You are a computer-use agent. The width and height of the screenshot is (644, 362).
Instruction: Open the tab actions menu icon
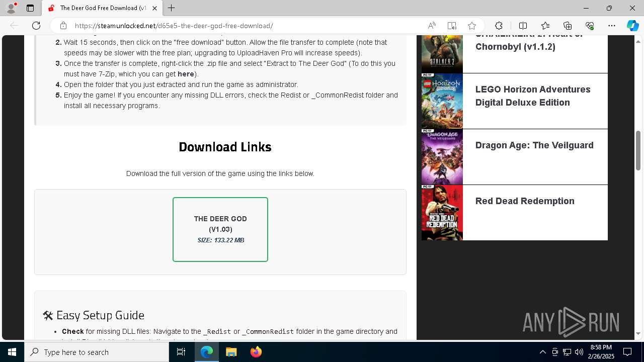30,8
